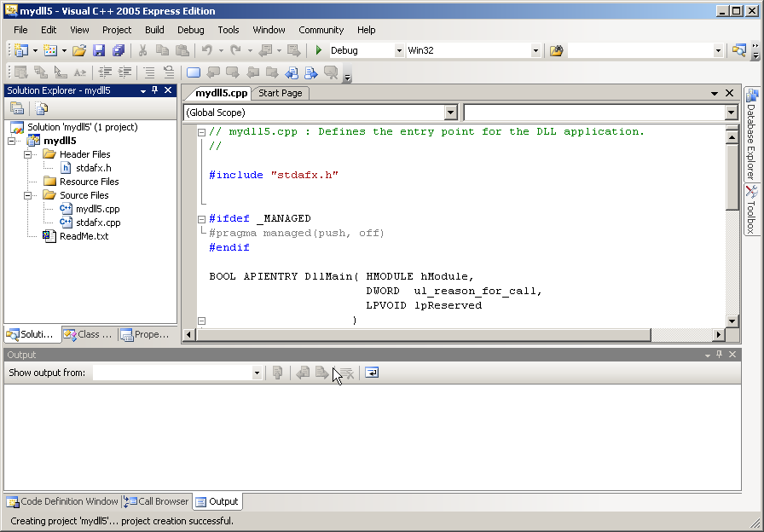Screen dimensions: 764x532
Task: Collapse the top comment block outline
Action: click(201, 132)
